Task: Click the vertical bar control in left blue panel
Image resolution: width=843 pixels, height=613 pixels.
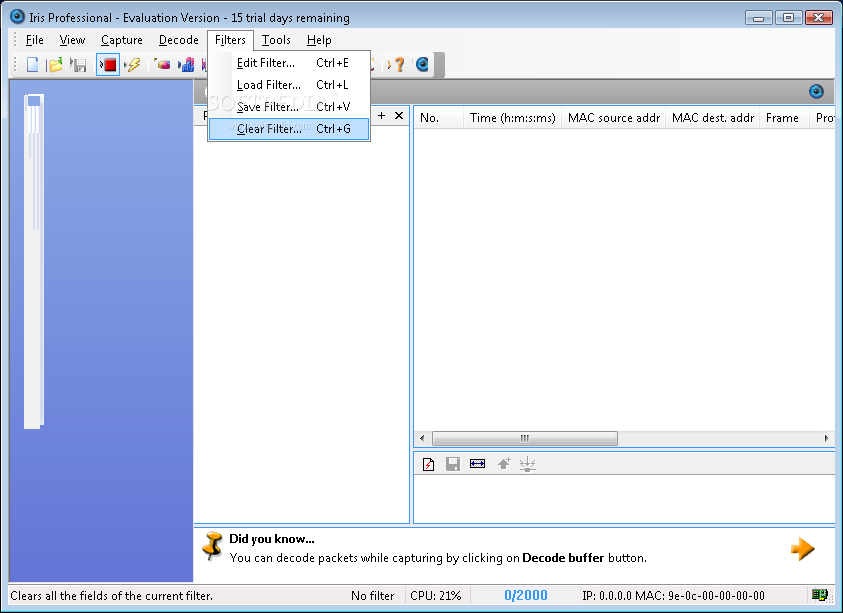Action: [34, 261]
